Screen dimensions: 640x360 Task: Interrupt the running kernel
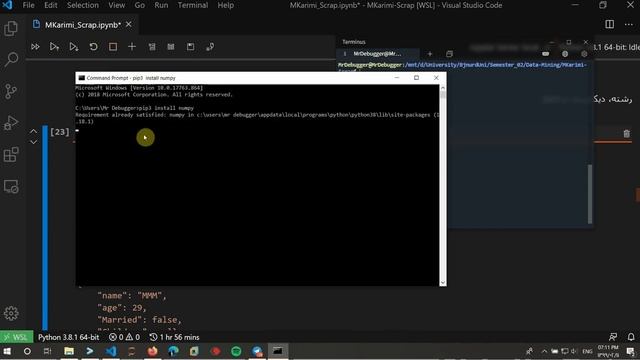[x=113, y=47]
